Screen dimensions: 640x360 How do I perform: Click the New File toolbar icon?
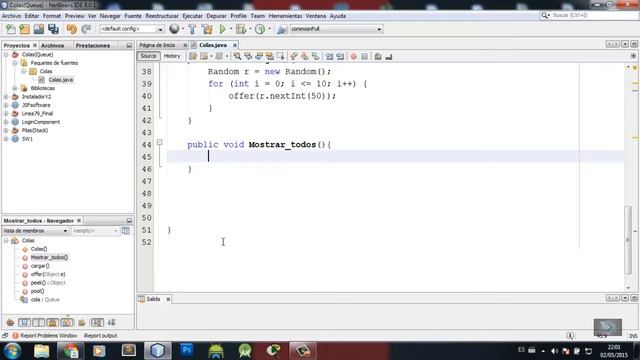click(11, 29)
